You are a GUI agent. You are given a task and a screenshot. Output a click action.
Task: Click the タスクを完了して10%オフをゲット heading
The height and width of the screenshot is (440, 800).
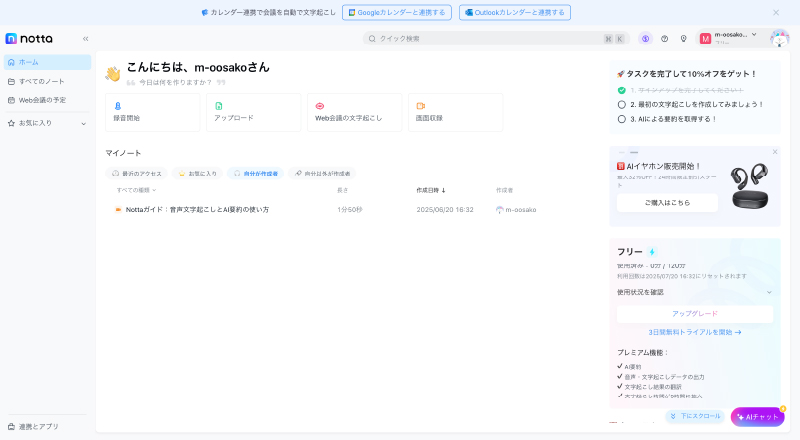pyautogui.click(x=686, y=74)
